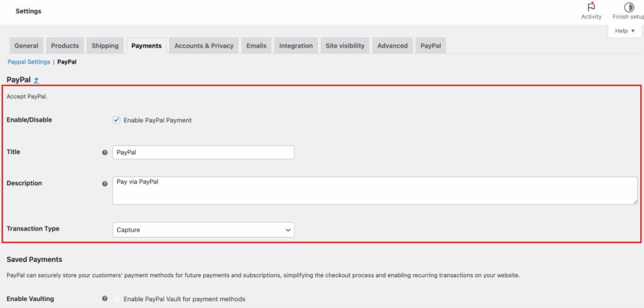The image size is (644, 308).
Task: Open the Activity flag icon
Action: 591,7
